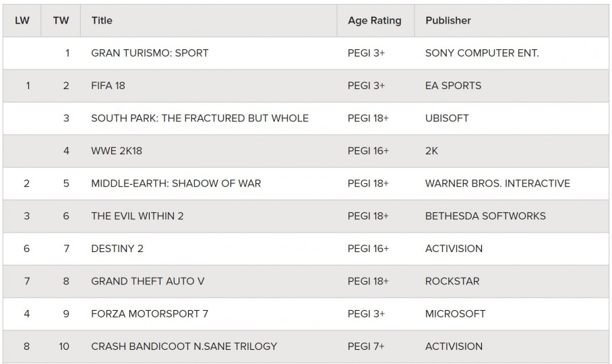Select CRASH BANDICOOT N.SANE TRILOGY title
612x364 pixels.
(184, 346)
